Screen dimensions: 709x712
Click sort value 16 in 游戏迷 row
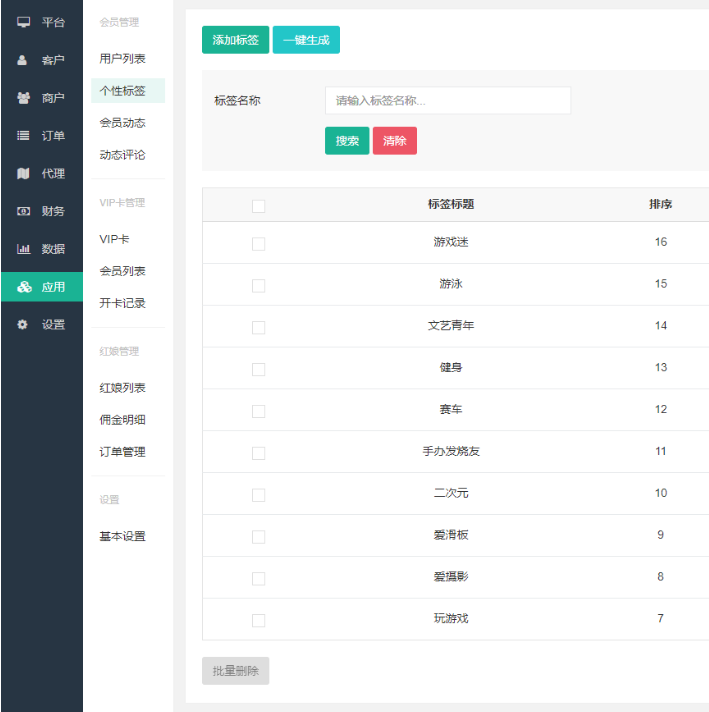point(661,242)
